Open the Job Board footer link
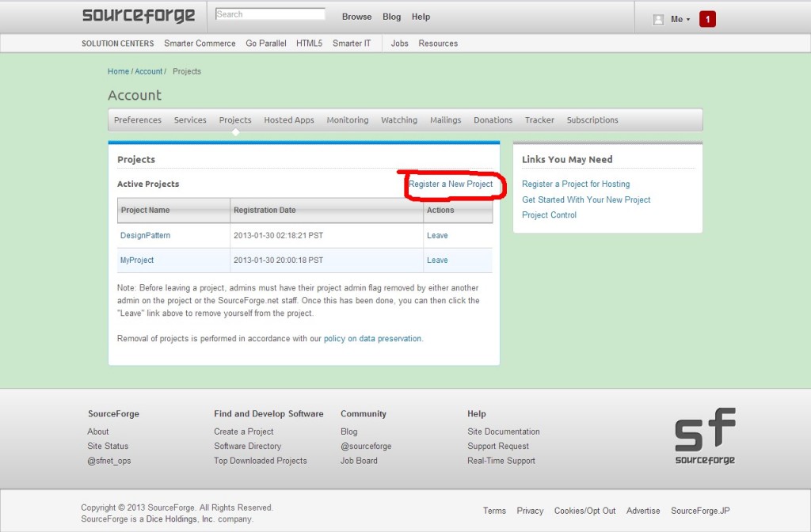The width and height of the screenshot is (811, 532). (x=359, y=461)
